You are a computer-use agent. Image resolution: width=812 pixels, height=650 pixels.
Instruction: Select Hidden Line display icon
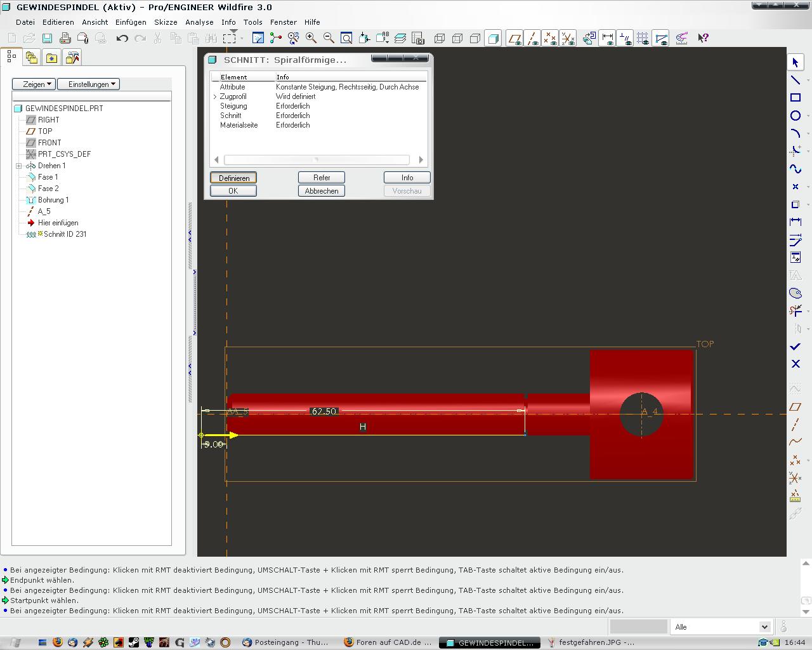pos(457,38)
